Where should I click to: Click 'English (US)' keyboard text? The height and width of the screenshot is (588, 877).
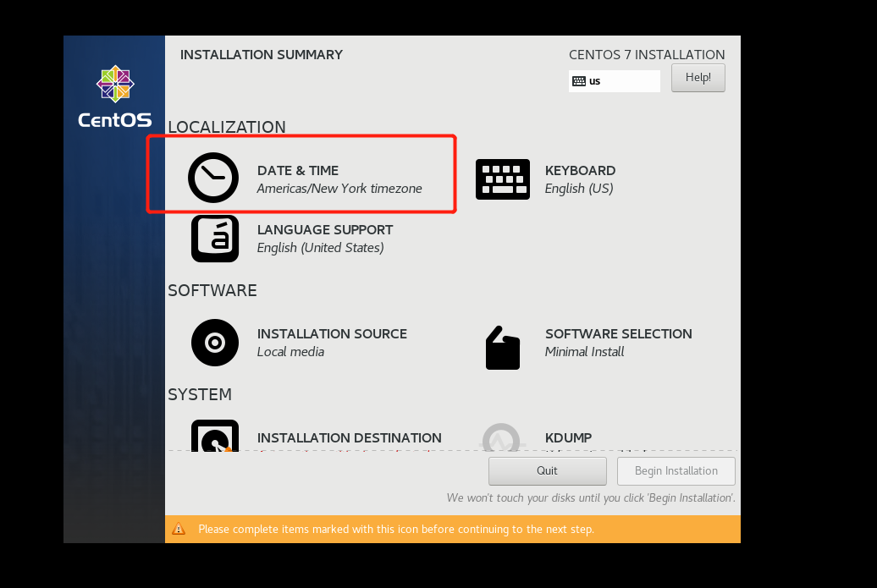(579, 189)
